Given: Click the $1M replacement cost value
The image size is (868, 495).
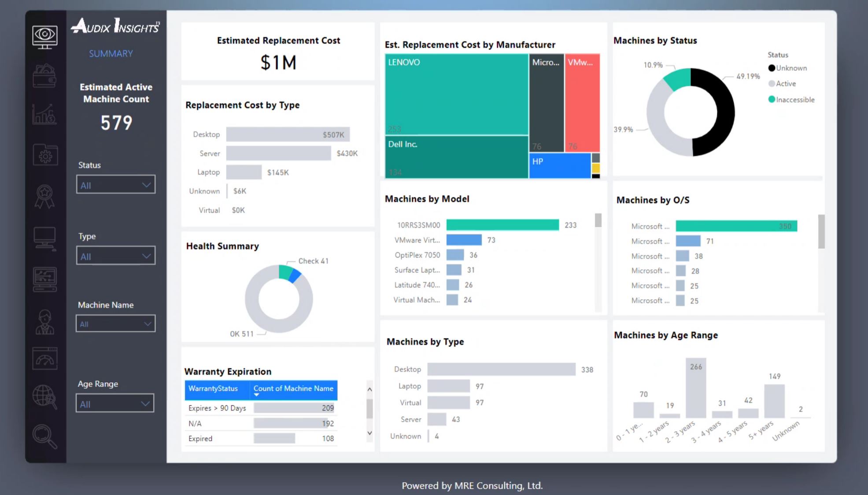Looking at the screenshot, I should pos(278,62).
